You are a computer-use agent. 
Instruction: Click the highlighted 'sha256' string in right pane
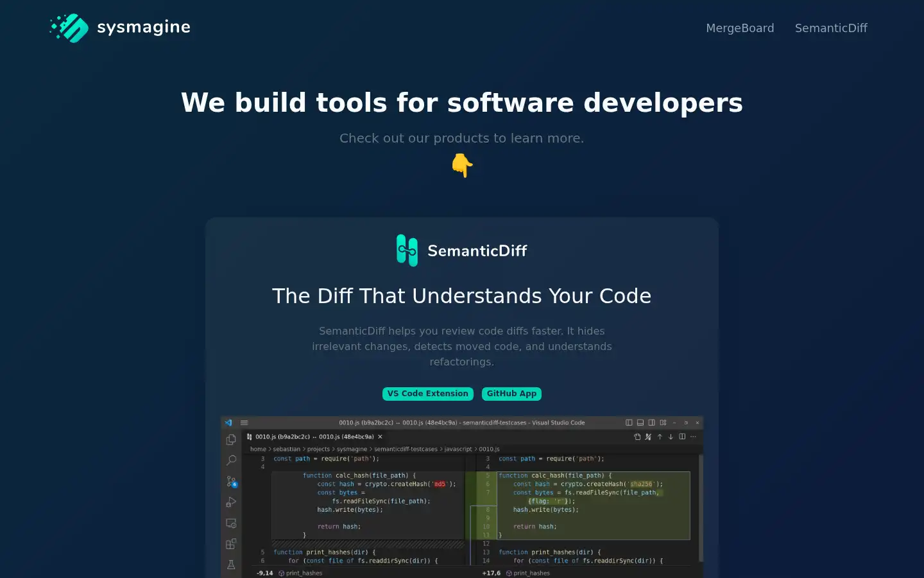point(641,484)
